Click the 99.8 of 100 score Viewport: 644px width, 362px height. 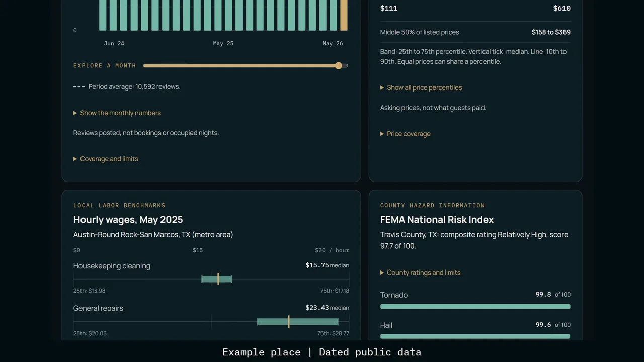(x=553, y=295)
